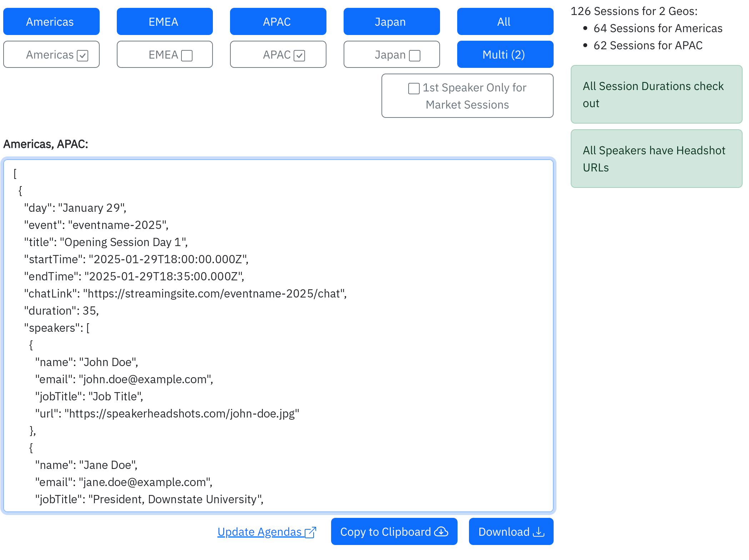Open the Update Agendas link
Image resolution: width=749 pixels, height=560 pixels.
coord(266,532)
